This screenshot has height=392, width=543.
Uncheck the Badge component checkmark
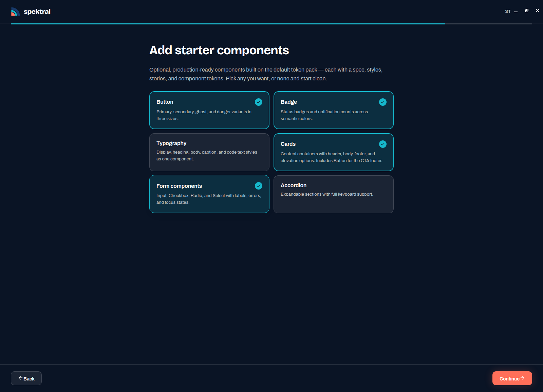(383, 102)
